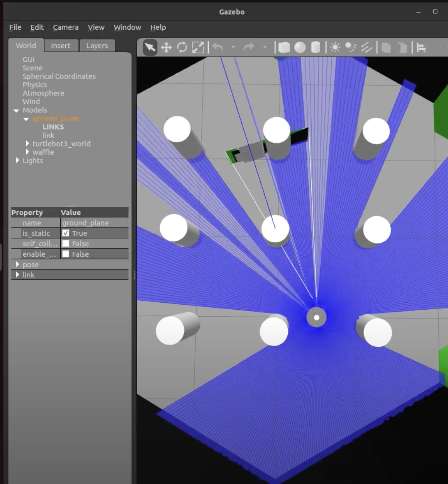Insert a sphere shape
The height and width of the screenshot is (484, 448).
[300, 48]
